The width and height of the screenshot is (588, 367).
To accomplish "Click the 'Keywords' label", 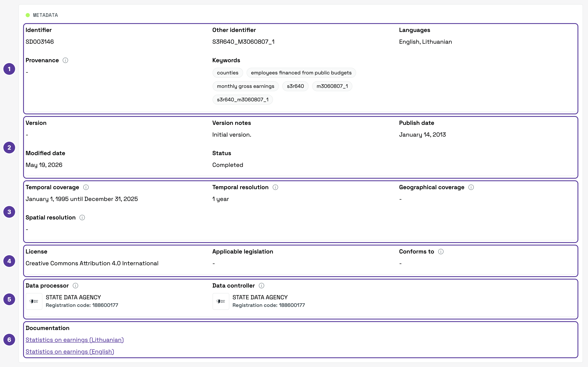I will coord(226,60).
